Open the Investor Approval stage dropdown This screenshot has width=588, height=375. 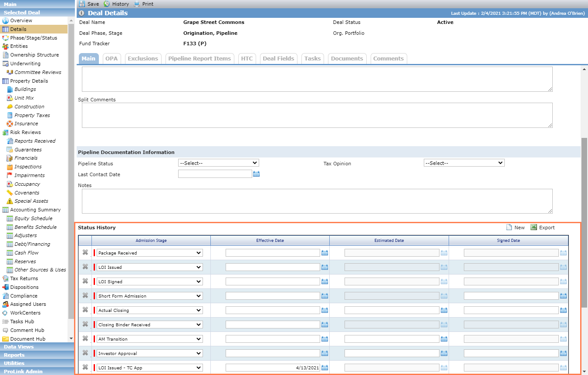pyautogui.click(x=150, y=353)
